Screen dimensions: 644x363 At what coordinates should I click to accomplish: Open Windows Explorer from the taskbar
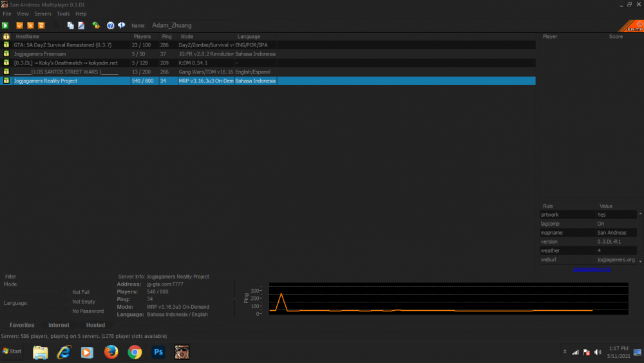(40, 352)
